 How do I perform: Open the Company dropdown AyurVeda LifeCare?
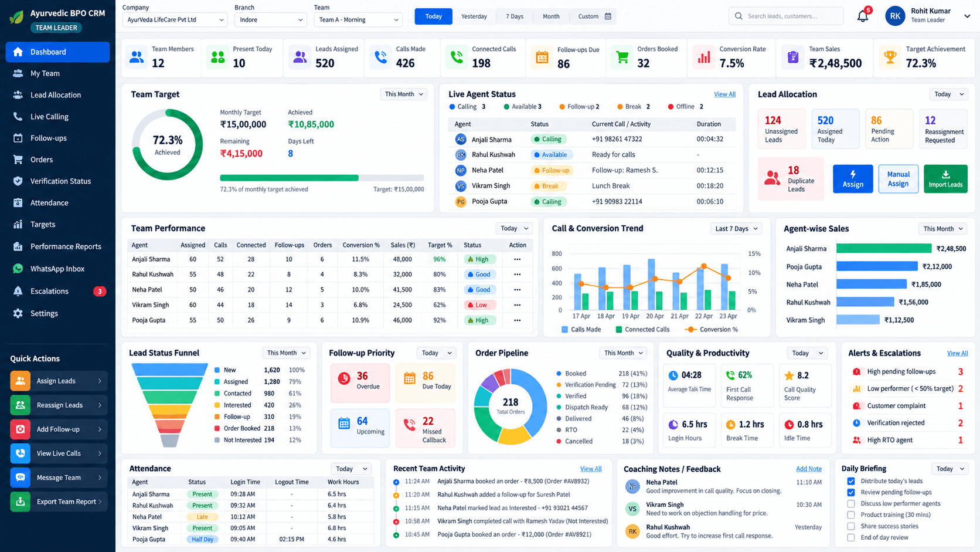pyautogui.click(x=175, y=19)
